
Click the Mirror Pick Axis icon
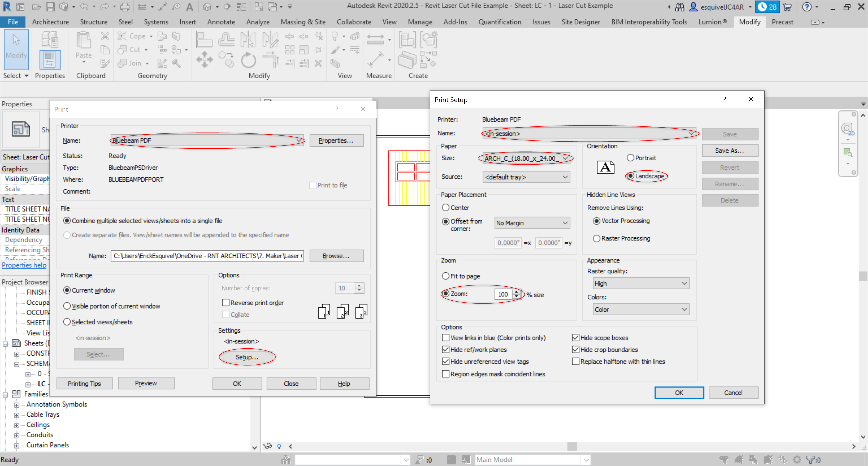(x=248, y=40)
